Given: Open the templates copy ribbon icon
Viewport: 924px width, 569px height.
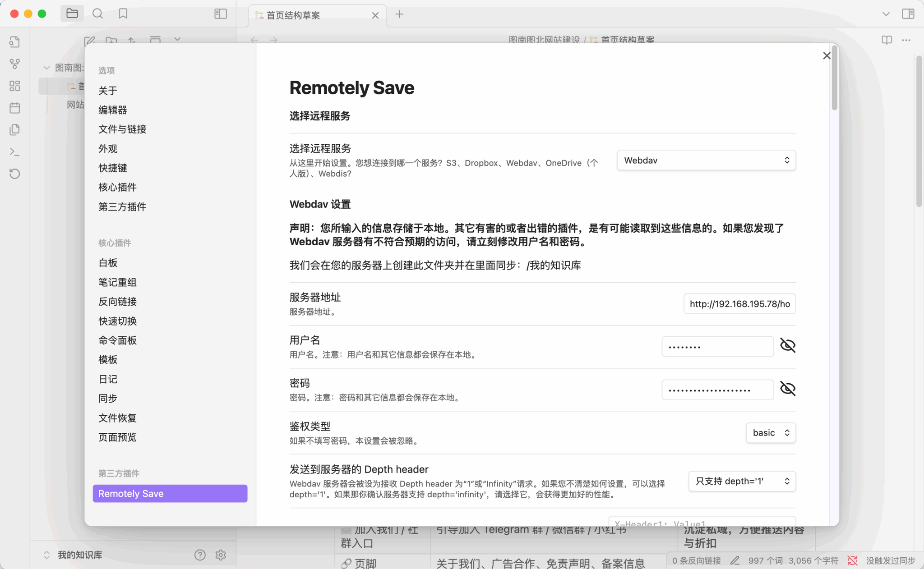Looking at the screenshot, I should [14, 130].
